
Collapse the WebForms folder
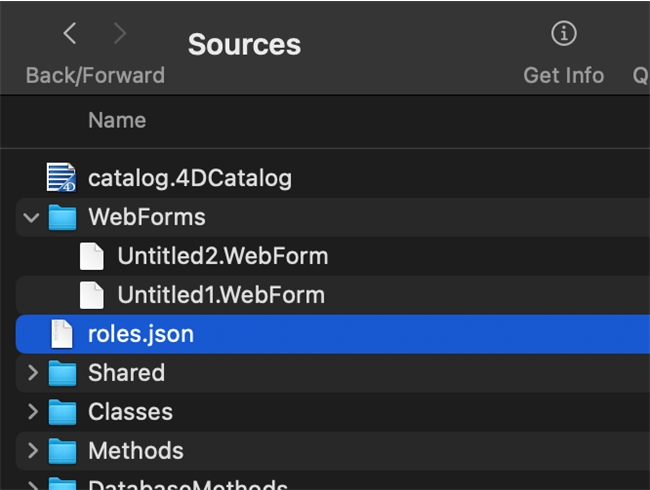[32, 217]
